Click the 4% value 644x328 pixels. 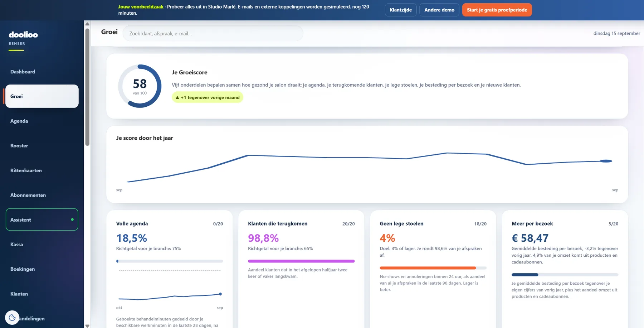point(387,238)
